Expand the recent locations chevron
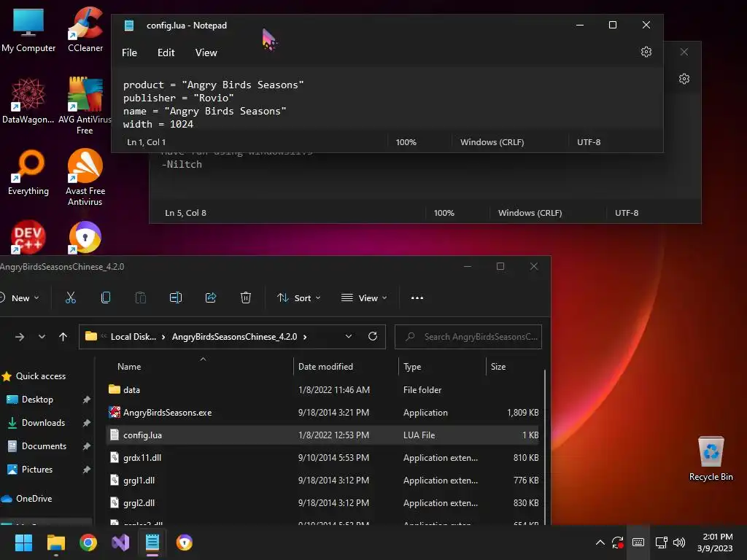 pyautogui.click(x=42, y=337)
